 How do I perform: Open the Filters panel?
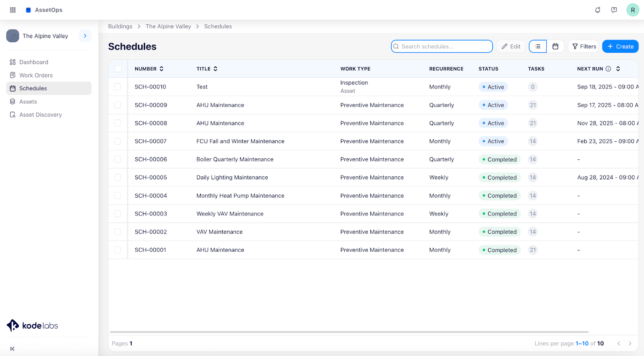584,46
